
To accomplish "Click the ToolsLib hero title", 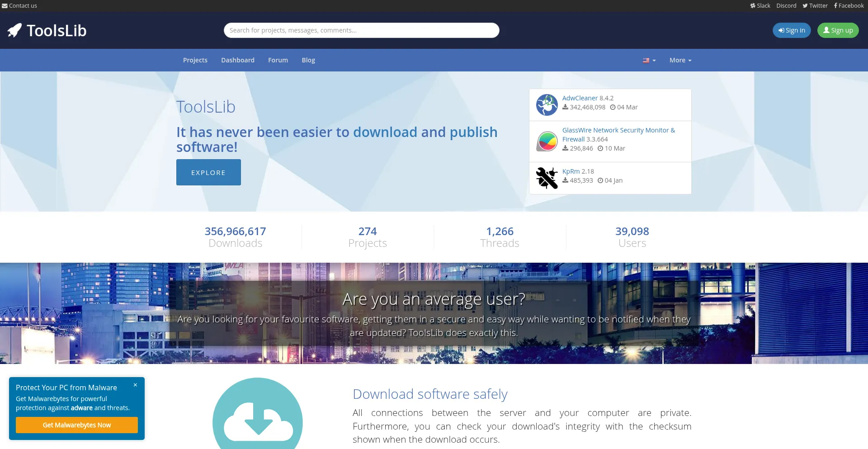I will pyautogui.click(x=206, y=107).
